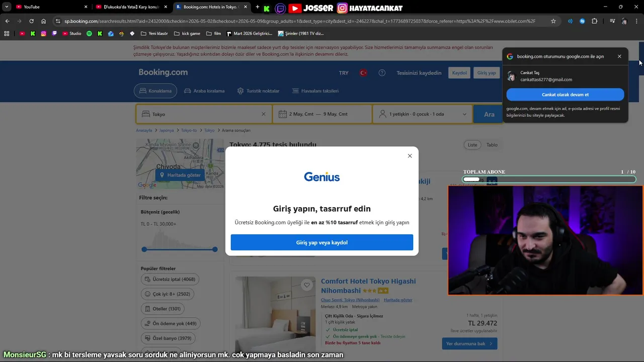Switch results to Liste view
The height and width of the screenshot is (362, 644).
472,145
